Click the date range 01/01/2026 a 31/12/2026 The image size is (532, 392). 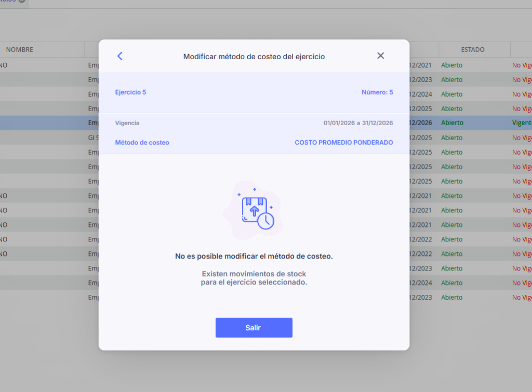click(358, 123)
